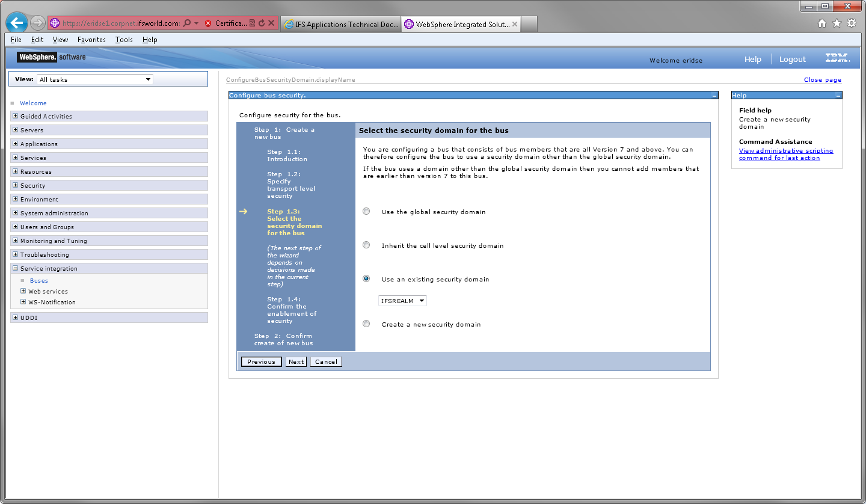Viewport: 866px width, 504px height.
Task: Open favorites star icon
Action: (837, 23)
